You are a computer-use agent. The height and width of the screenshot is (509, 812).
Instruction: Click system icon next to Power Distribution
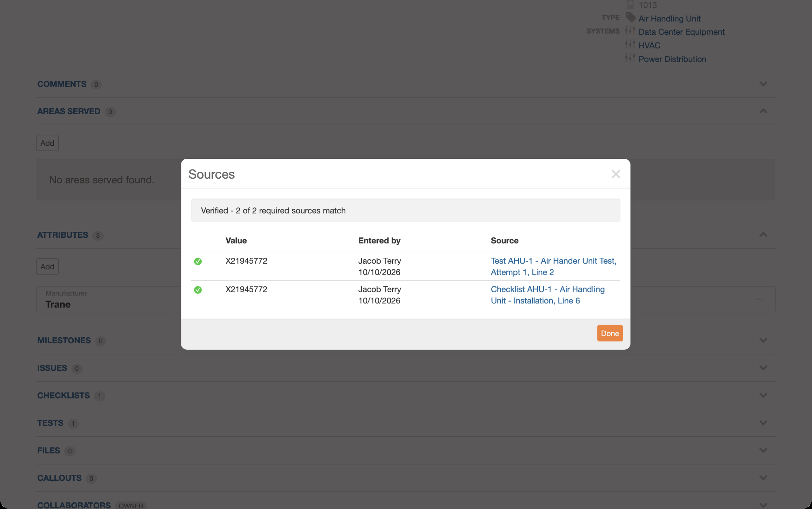click(x=630, y=57)
